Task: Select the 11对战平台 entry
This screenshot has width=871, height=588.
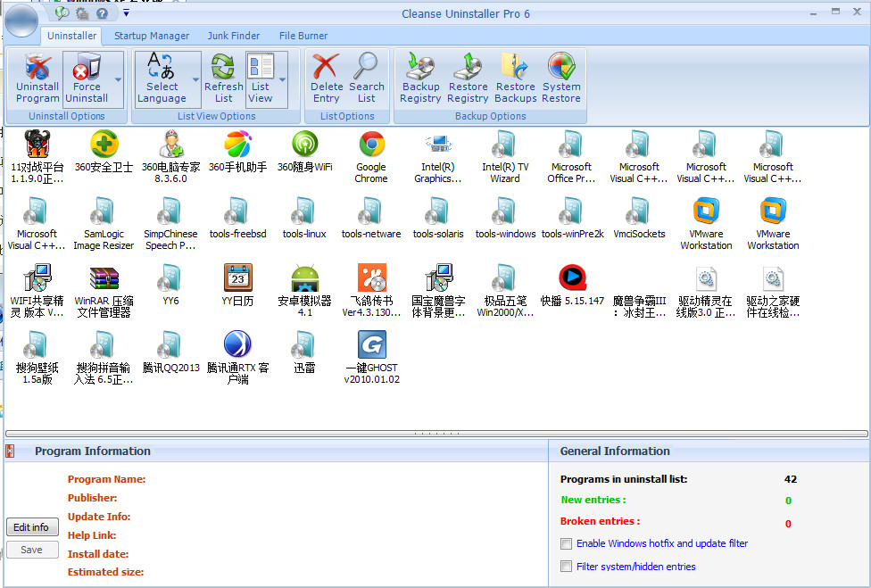Action: [37, 157]
